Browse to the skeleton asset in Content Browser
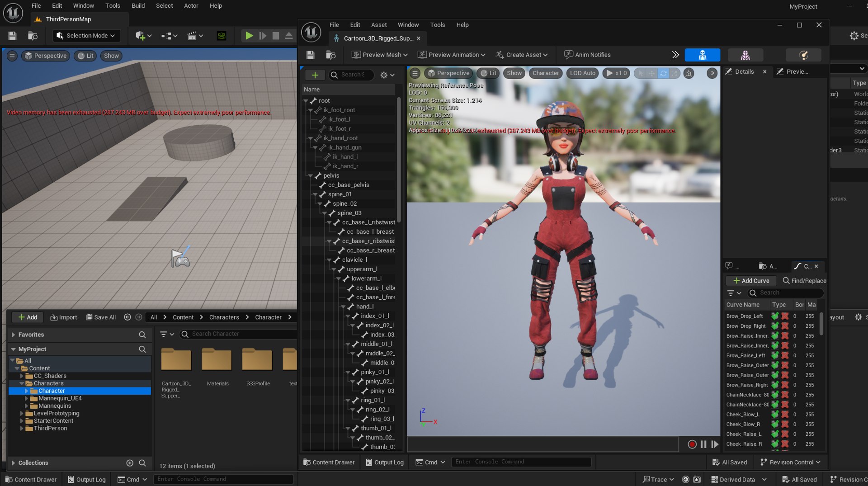This screenshot has width=868, height=486. pyautogui.click(x=331, y=55)
